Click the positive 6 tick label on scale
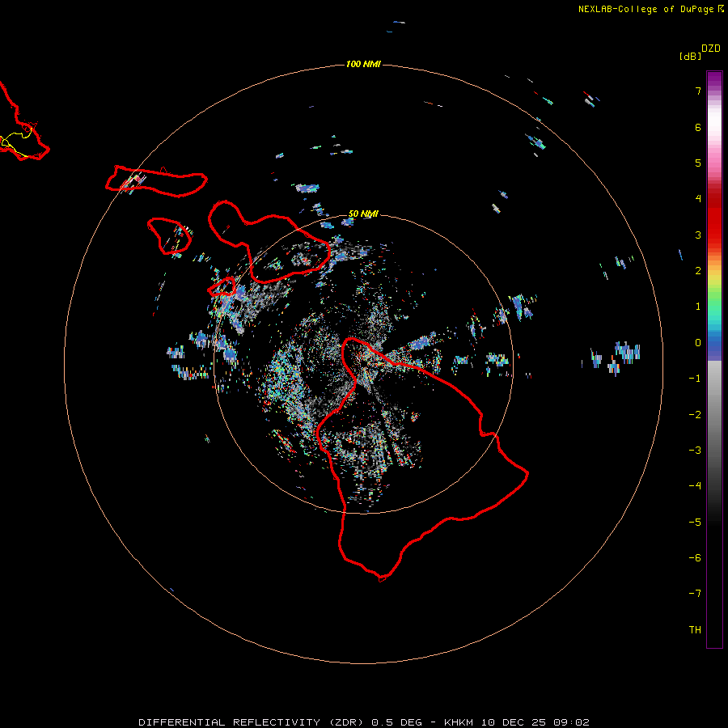728x728 pixels. [x=698, y=127]
